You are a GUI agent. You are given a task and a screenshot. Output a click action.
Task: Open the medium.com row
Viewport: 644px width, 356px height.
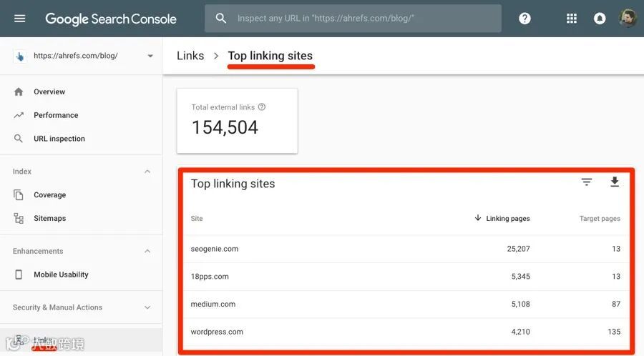click(406, 305)
